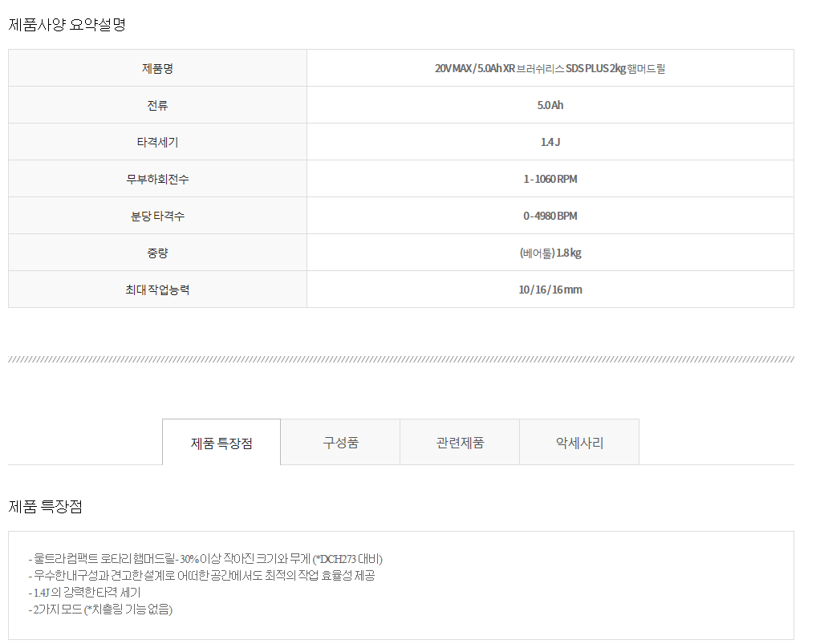
Task: Select the 전류 row label
Action: coord(157,105)
